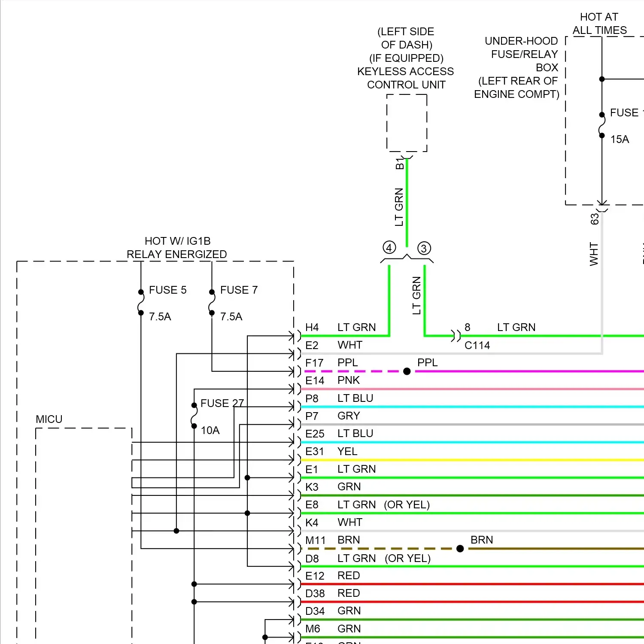Select "RED" wire color on D38 row

[x=348, y=593]
